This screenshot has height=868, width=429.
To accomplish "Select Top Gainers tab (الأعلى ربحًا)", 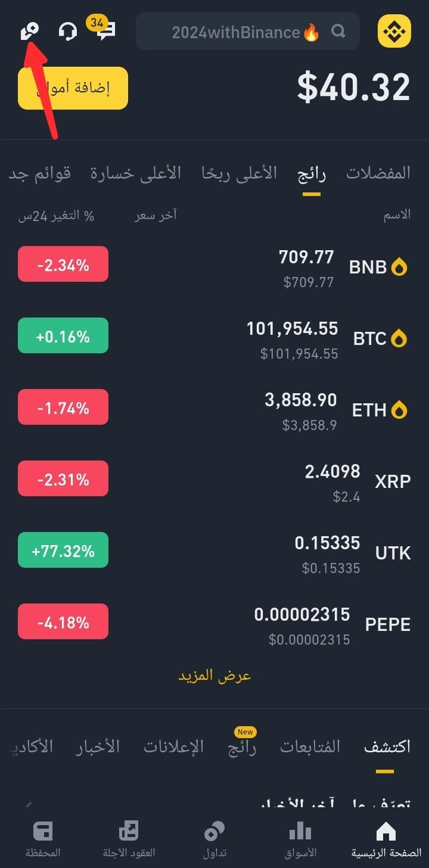I will [239, 173].
